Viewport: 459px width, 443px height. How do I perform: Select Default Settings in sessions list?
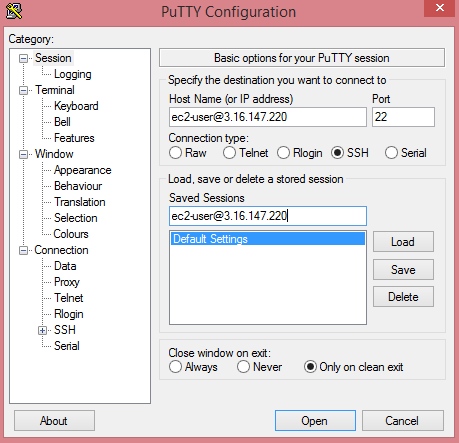pyautogui.click(x=268, y=239)
